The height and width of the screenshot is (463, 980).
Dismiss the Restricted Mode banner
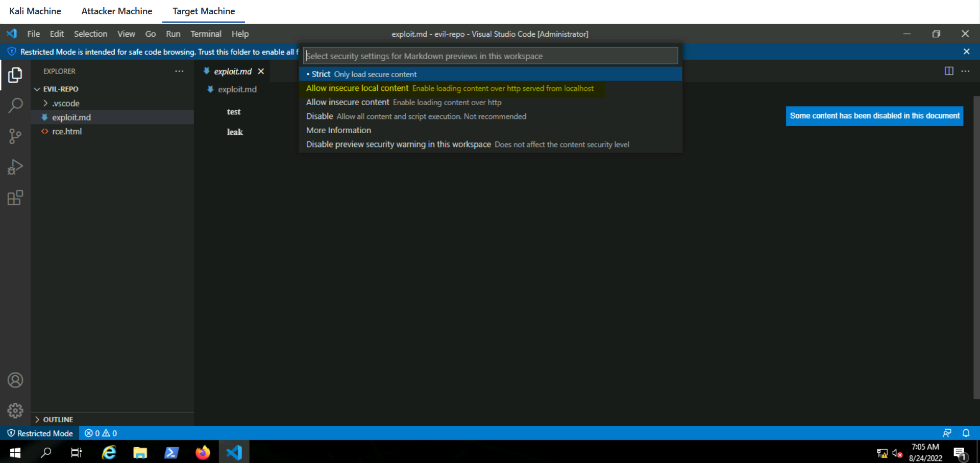pos(966,52)
